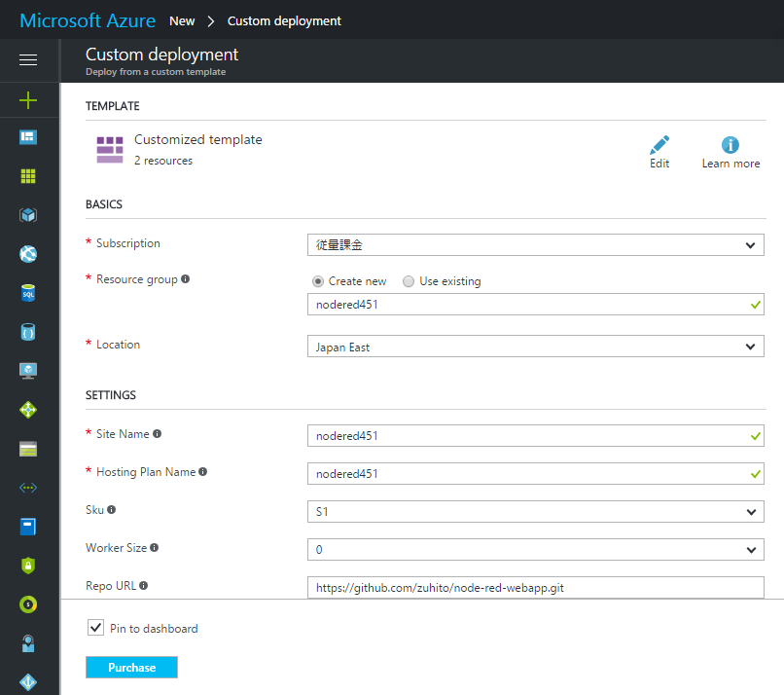Click Resource group info icon

pyautogui.click(x=186, y=279)
